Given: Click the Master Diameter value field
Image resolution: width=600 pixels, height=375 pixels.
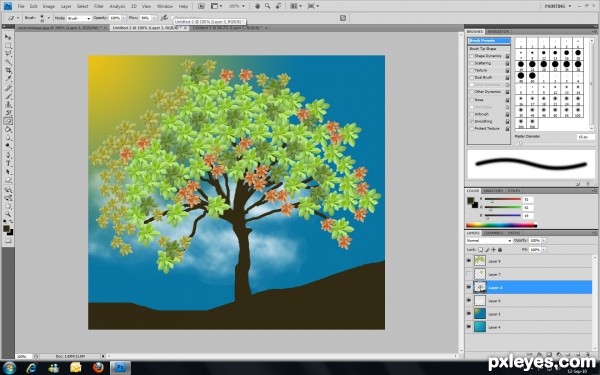Looking at the screenshot, I should tap(585, 137).
